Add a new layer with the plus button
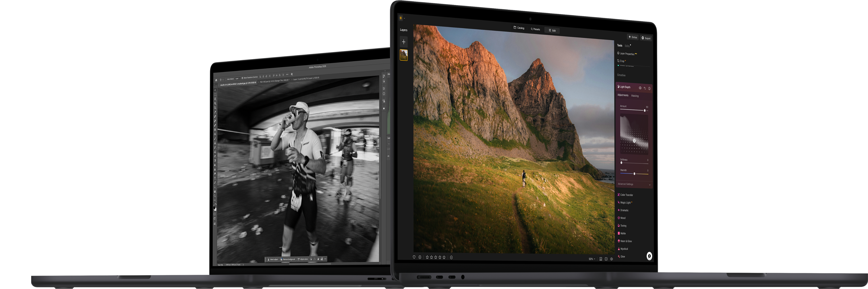Screen dimensions: 868x289 [403, 42]
